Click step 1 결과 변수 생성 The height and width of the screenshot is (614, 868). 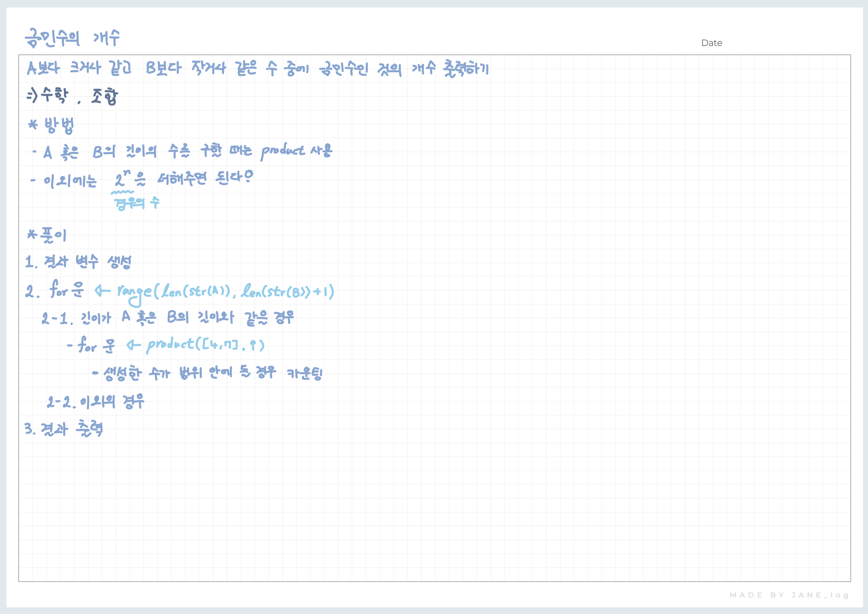[x=78, y=261]
